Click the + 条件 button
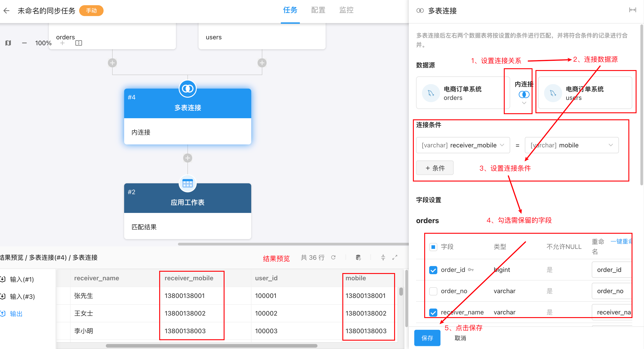The height and width of the screenshot is (349, 644). tap(435, 168)
